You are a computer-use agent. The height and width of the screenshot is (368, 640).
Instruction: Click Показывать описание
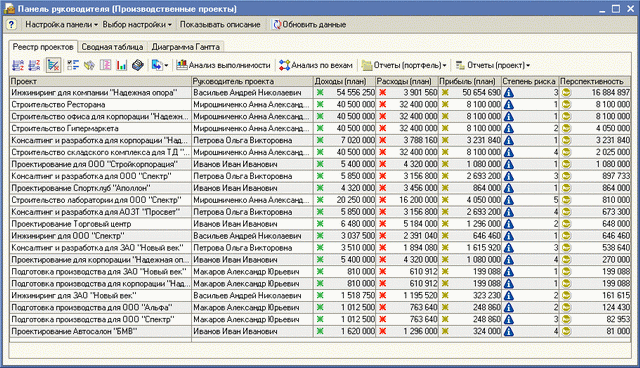pos(220,24)
